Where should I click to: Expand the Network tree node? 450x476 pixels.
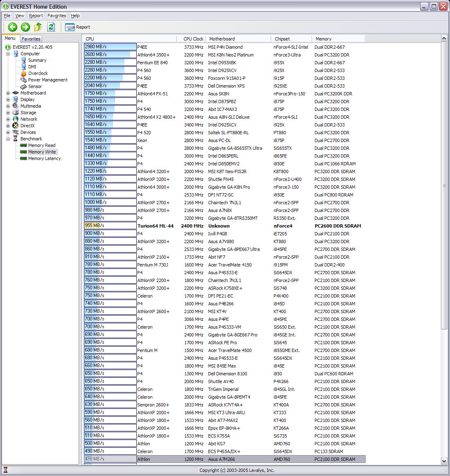(8, 119)
